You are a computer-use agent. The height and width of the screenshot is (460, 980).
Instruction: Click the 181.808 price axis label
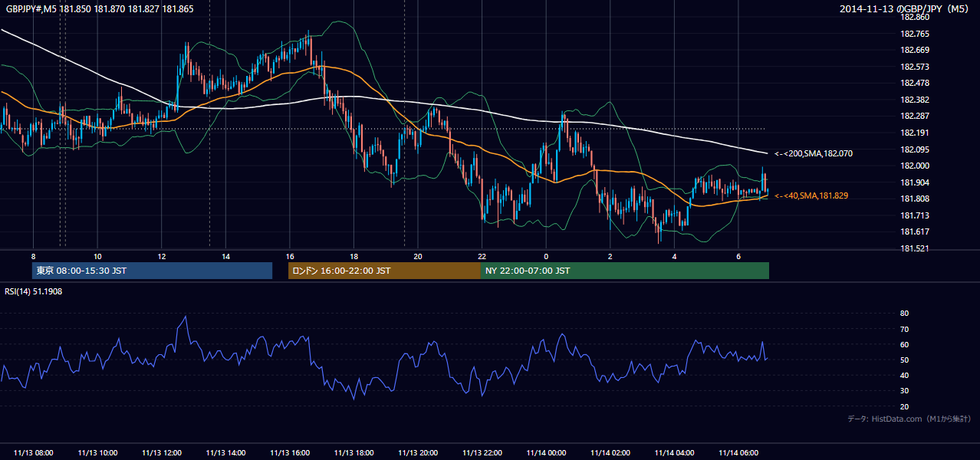click(x=916, y=199)
